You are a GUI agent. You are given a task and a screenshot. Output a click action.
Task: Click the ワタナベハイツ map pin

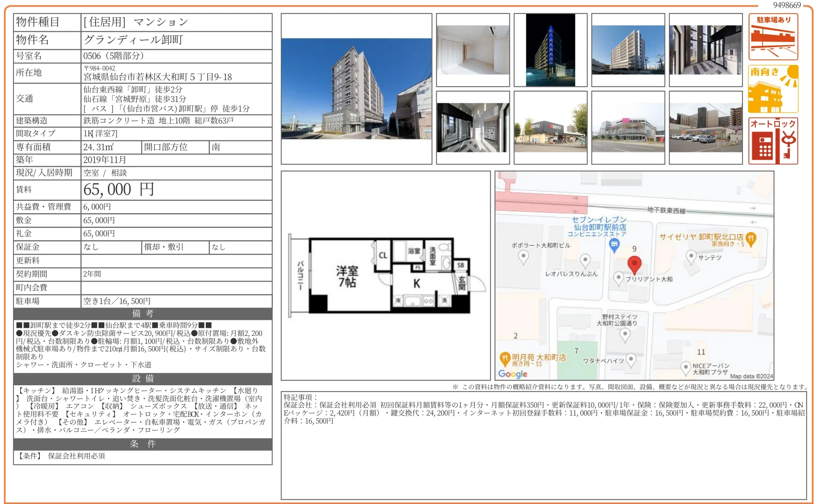(631, 361)
